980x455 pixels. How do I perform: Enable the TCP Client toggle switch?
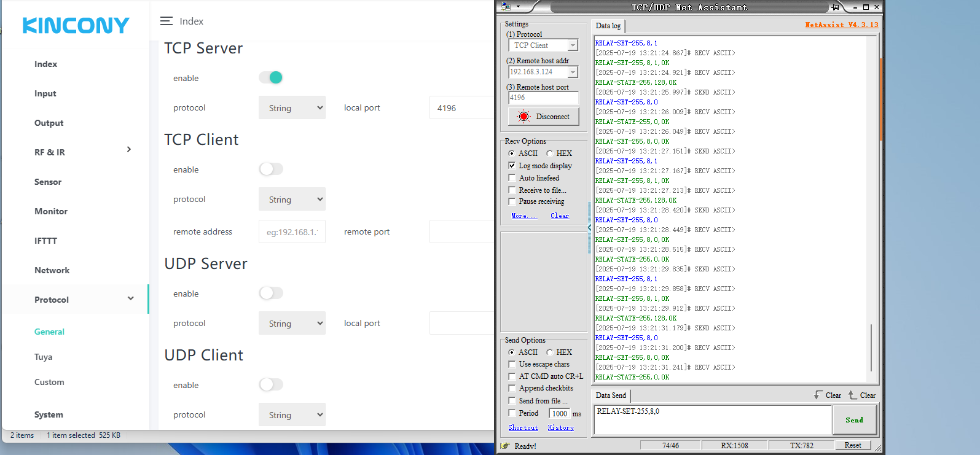(271, 169)
